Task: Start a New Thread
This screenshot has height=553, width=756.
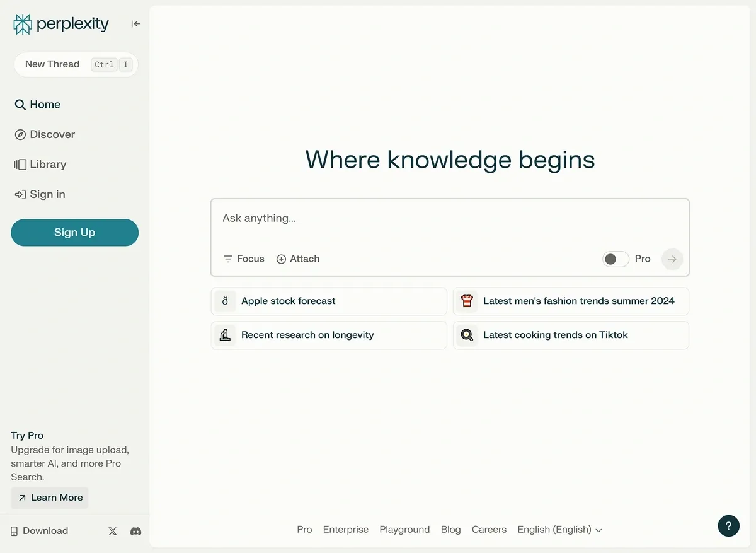Action: click(x=76, y=64)
